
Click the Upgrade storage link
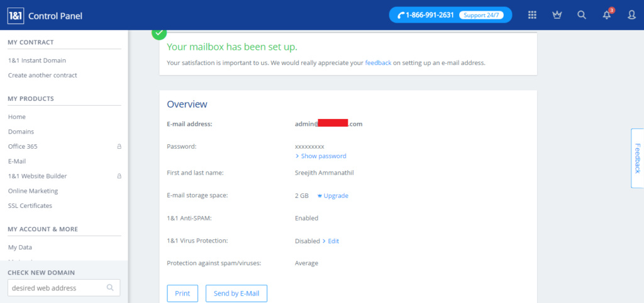pyautogui.click(x=336, y=196)
